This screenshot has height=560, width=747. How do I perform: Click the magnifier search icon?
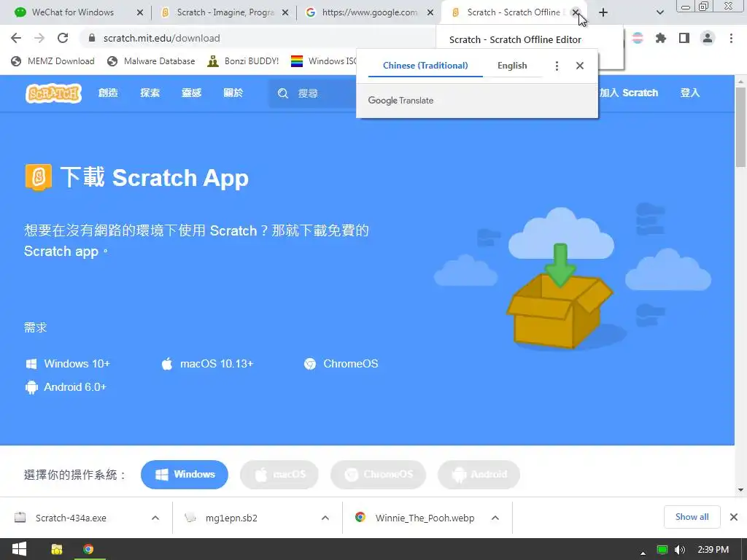pyautogui.click(x=283, y=93)
